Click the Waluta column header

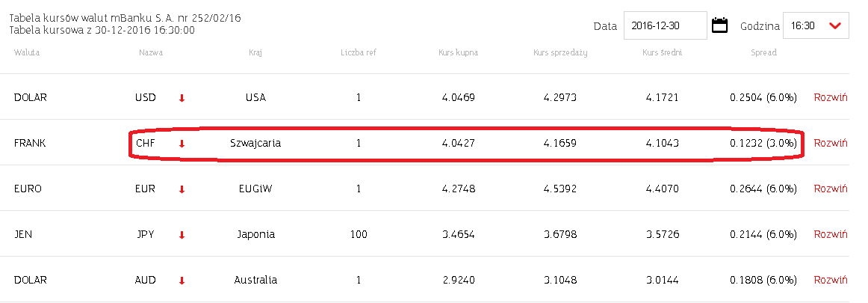click(27, 52)
